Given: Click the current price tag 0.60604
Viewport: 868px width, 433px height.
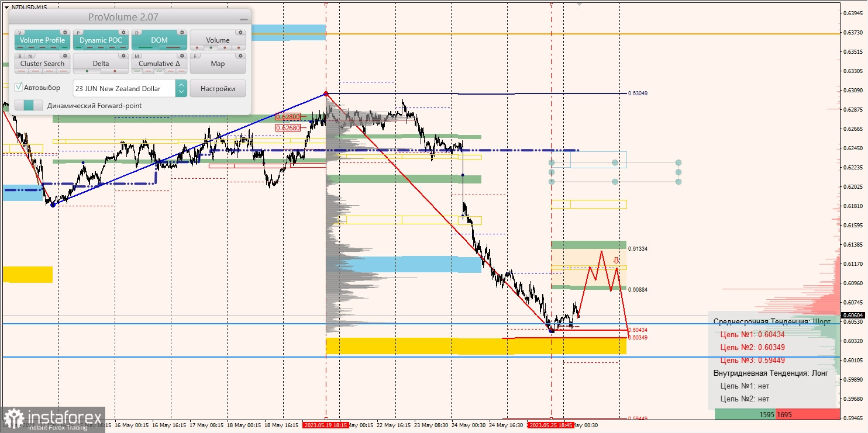Looking at the screenshot, I should point(852,315).
